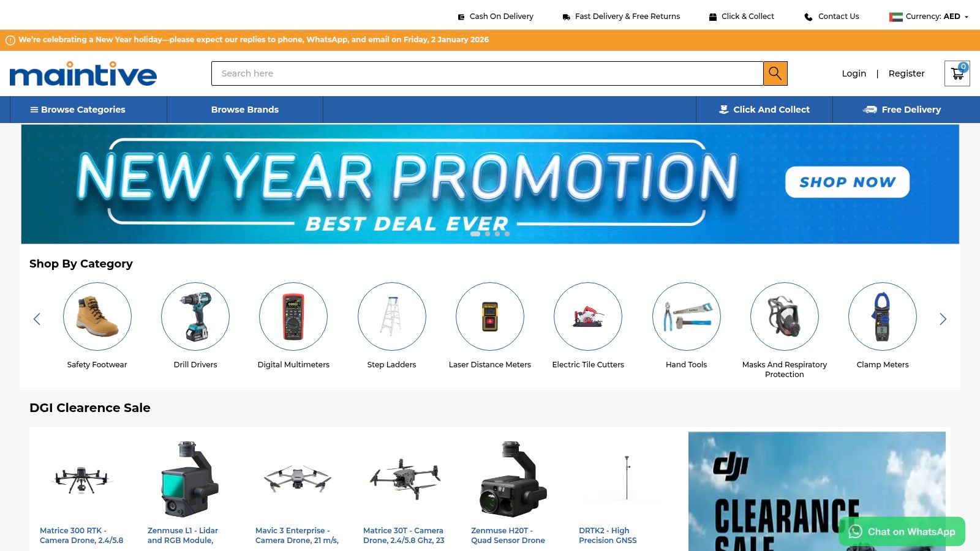Choose the Clamp Meters category icon
This screenshot has width=980, height=551.
pyautogui.click(x=883, y=317)
